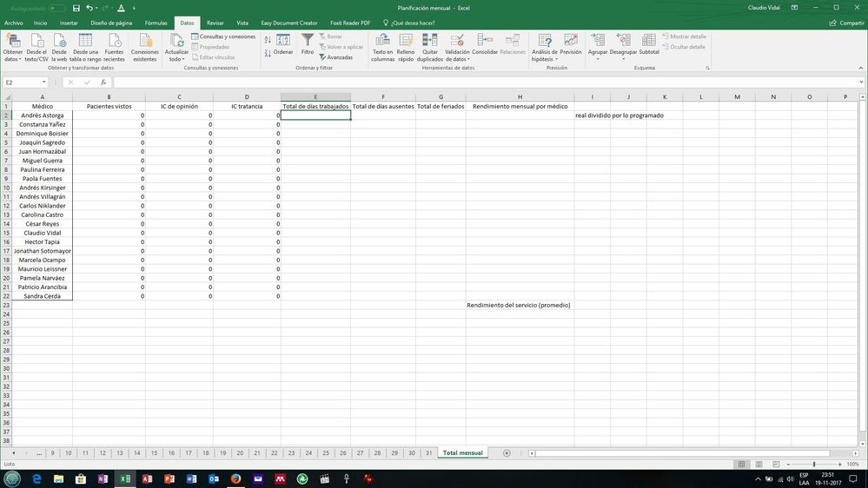This screenshot has width=868, height=488.
Task: Open Customize Quick Access Toolbar dropdown
Action: [134, 9]
